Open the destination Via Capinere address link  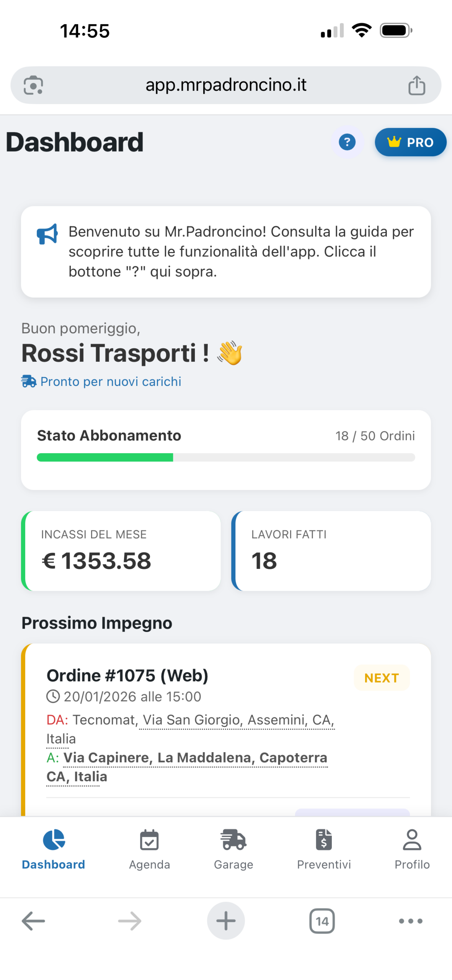pyautogui.click(x=195, y=758)
